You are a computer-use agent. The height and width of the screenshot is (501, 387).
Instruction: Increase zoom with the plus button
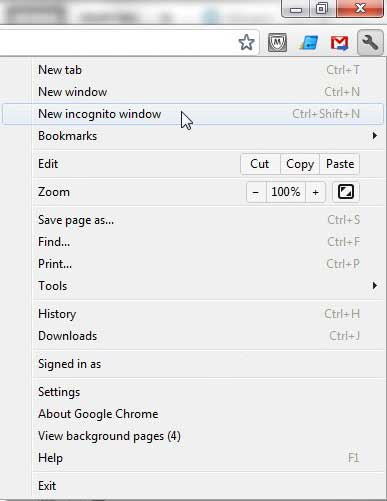[315, 192]
